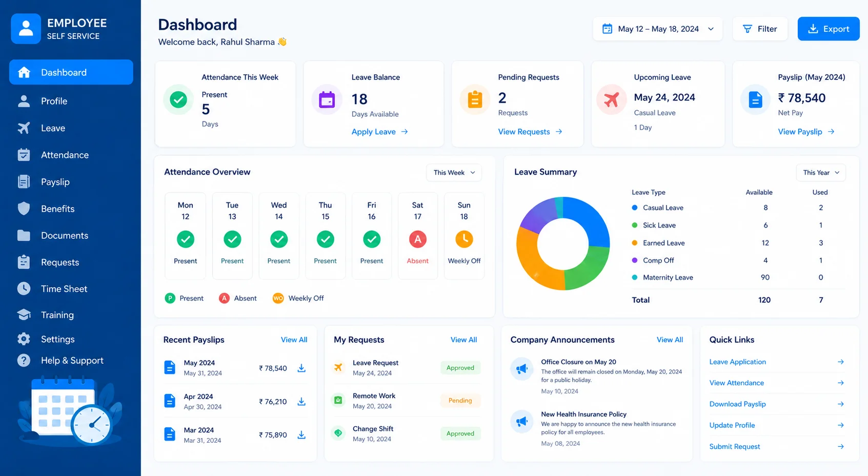Download the Mar 2024 payslip

click(x=301, y=435)
